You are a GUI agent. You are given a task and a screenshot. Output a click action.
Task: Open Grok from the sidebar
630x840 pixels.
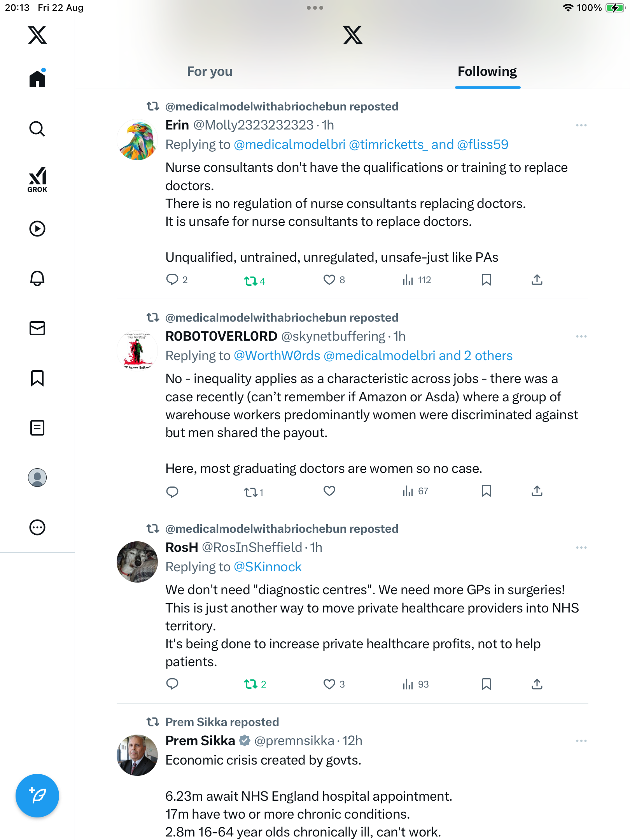coord(37,180)
